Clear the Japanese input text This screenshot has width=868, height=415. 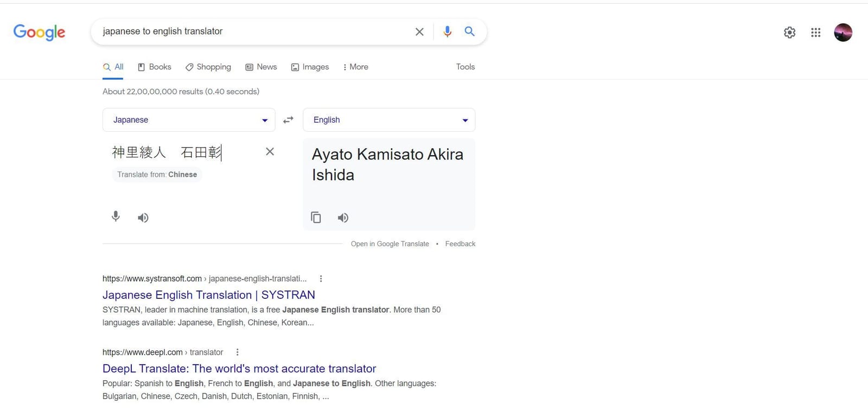[269, 151]
